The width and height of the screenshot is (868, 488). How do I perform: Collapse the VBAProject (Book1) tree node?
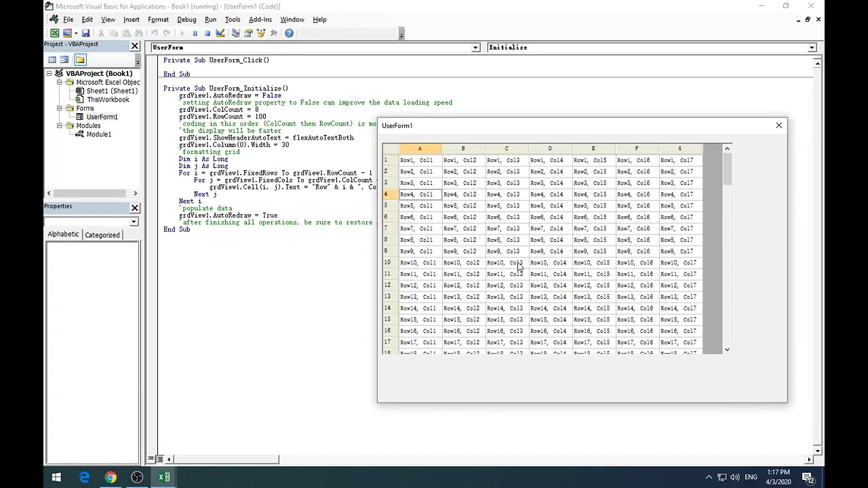tap(50, 73)
